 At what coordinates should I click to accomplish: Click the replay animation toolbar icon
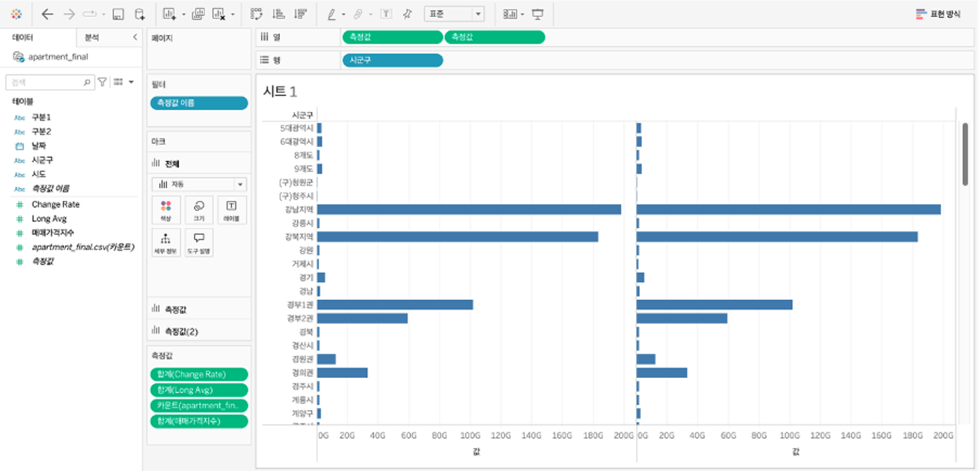pyautogui.click(x=90, y=14)
